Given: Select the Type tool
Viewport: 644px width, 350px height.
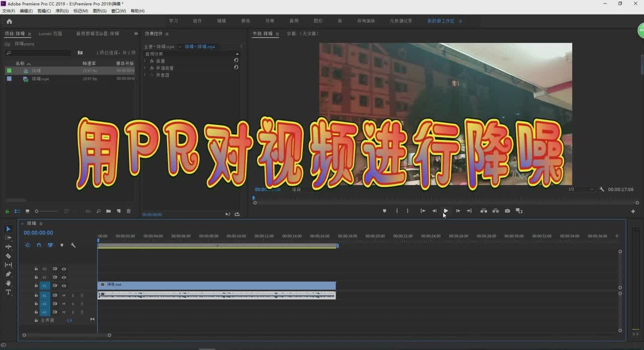Looking at the screenshot, I should pyautogui.click(x=8, y=292).
